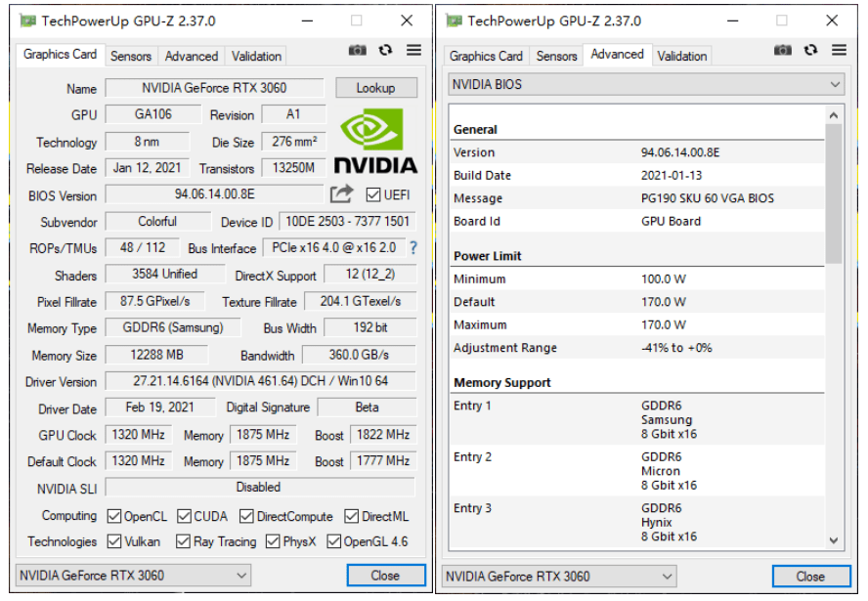
Task: Click the NVIDIA logo image
Action: (x=375, y=141)
